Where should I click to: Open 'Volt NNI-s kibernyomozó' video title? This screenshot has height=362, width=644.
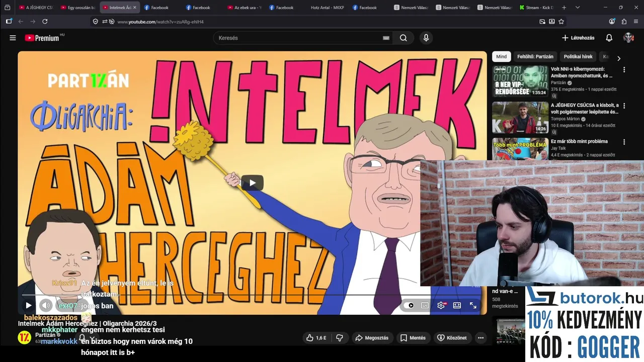pos(581,72)
